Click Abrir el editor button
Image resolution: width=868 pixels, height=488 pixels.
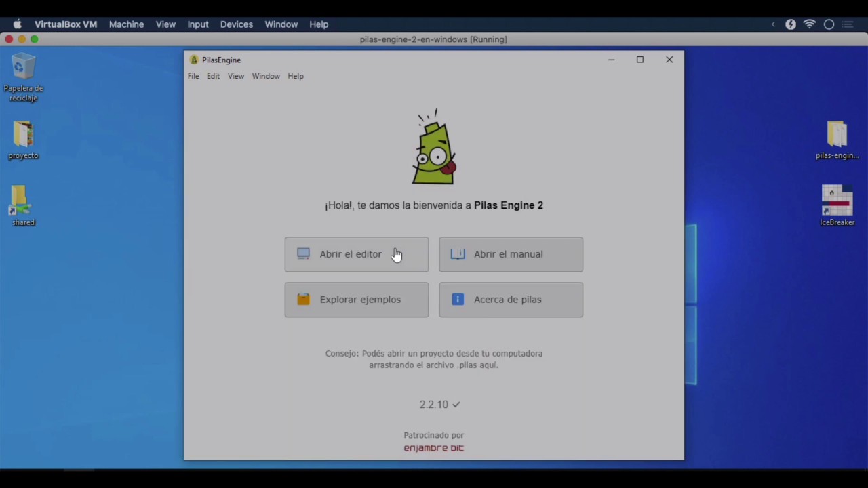point(357,254)
